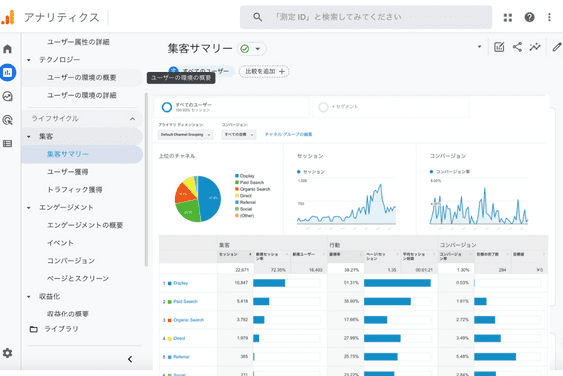Click the total sessions value 22,671

tap(242, 270)
